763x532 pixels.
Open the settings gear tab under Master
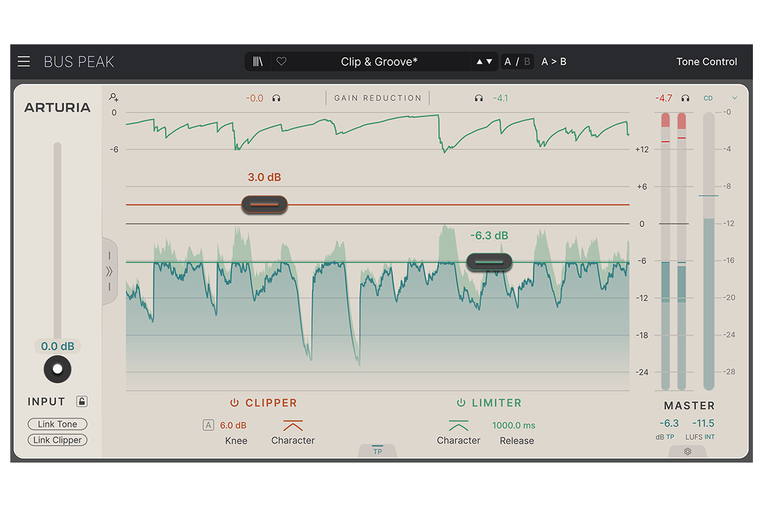pos(687,451)
